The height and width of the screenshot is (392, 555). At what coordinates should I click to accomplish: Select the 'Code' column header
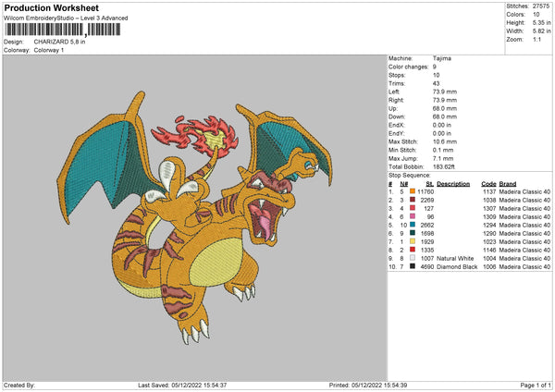tap(488, 184)
